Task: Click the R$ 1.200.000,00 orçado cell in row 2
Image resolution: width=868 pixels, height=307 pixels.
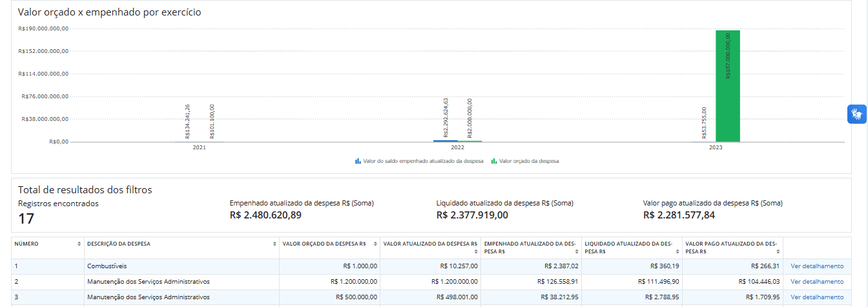Action: pyautogui.click(x=330, y=282)
